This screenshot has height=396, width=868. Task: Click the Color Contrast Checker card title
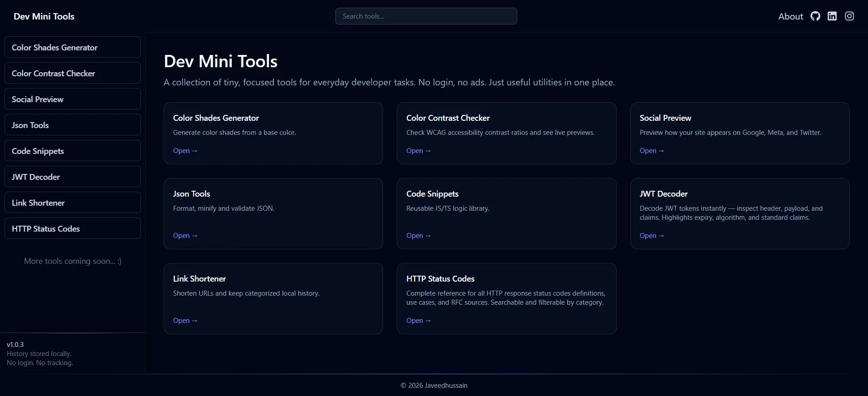(x=448, y=118)
